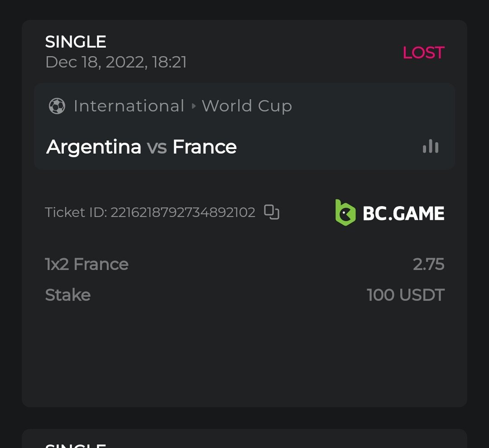This screenshot has width=489, height=448.
Task: Select the Argentina team name
Action: pyautogui.click(x=94, y=147)
